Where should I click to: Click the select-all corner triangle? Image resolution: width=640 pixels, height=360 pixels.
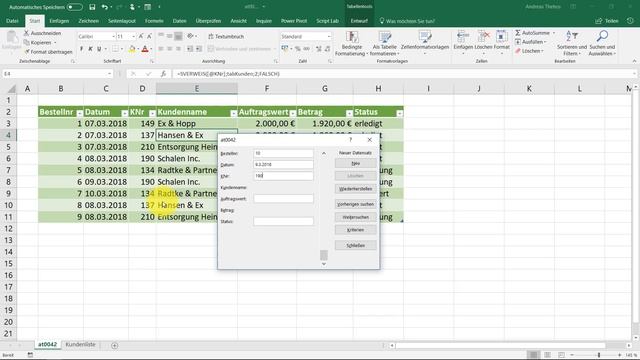tap(11, 89)
